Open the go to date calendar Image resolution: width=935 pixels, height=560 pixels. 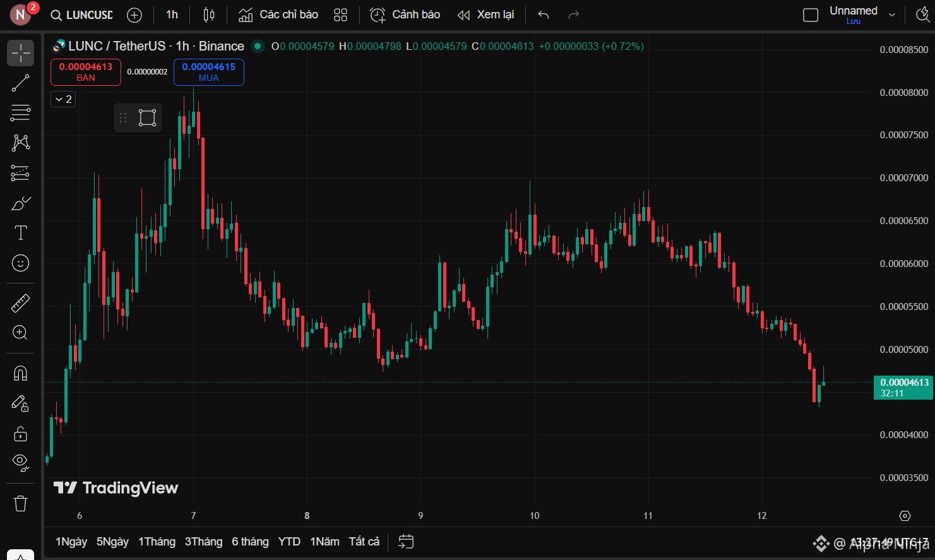click(406, 542)
